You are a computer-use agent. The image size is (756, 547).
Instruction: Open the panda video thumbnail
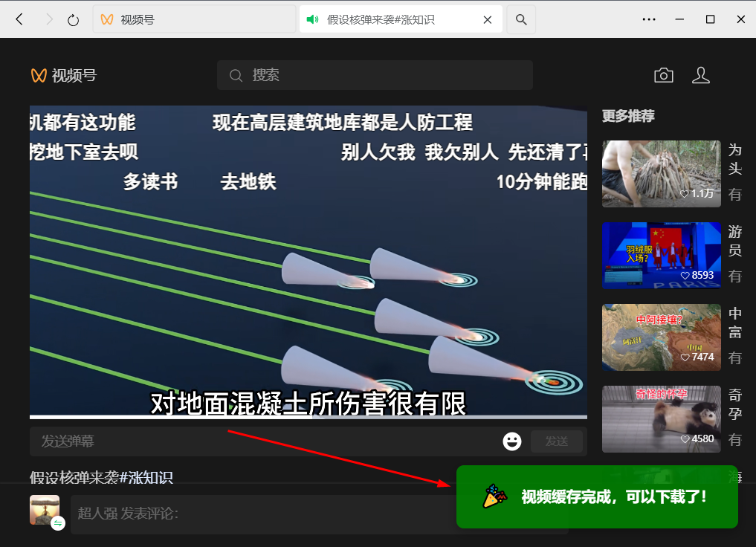coord(661,418)
